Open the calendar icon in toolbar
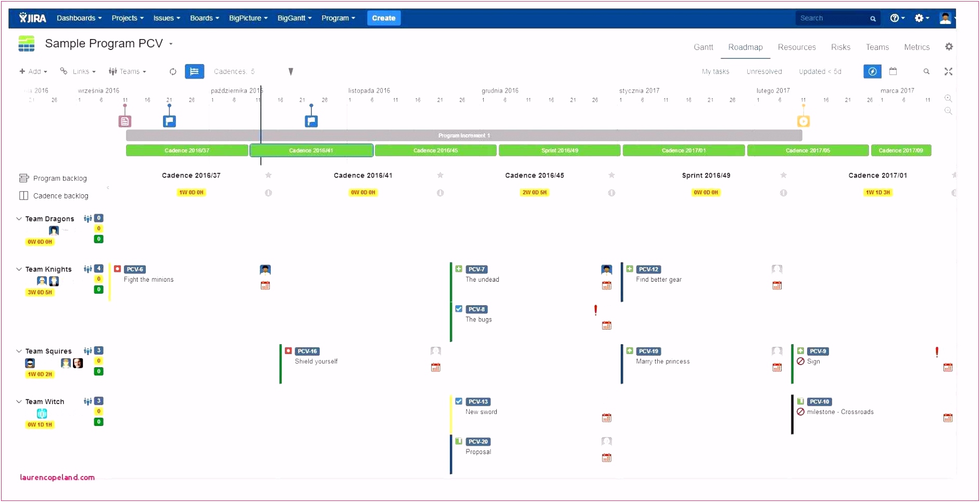 tap(893, 71)
